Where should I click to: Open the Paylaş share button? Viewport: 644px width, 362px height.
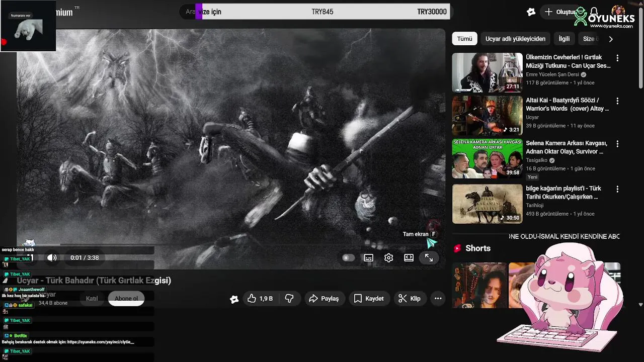(x=324, y=299)
